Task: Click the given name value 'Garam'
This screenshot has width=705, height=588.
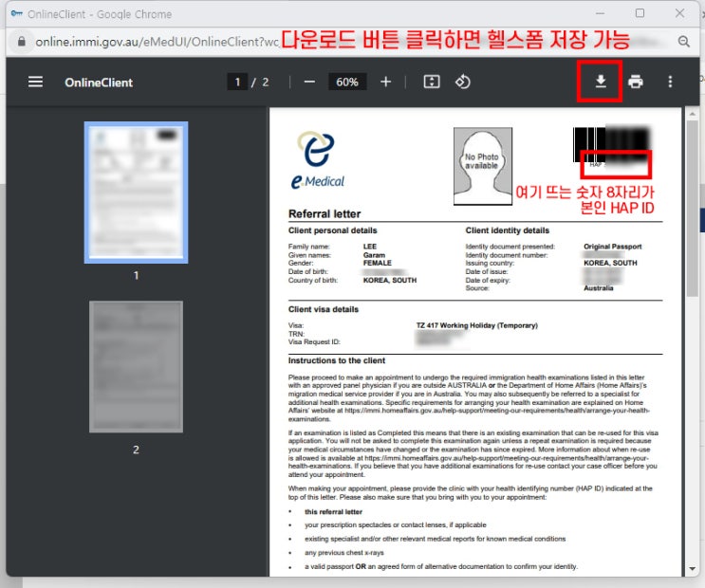Action: pos(374,255)
